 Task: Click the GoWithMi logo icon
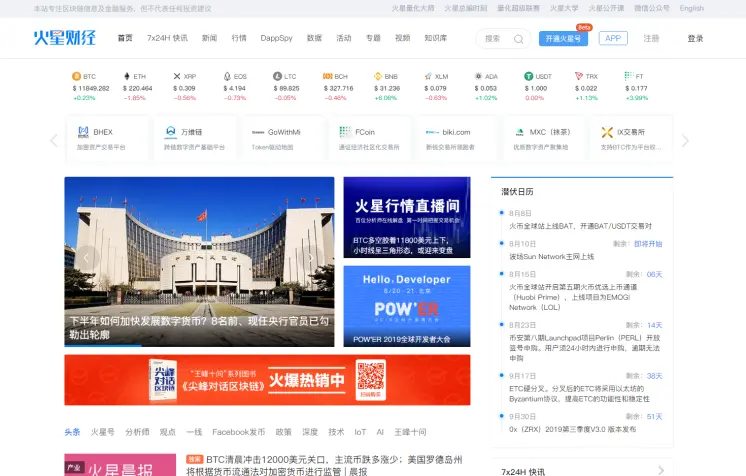[x=258, y=132]
